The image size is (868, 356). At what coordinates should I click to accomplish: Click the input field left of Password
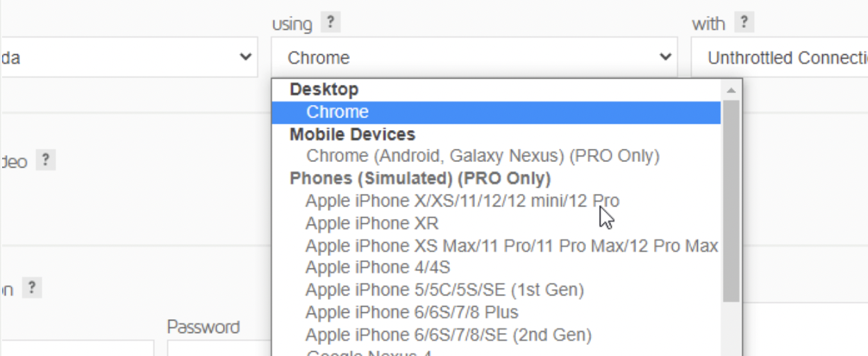coord(77,348)
